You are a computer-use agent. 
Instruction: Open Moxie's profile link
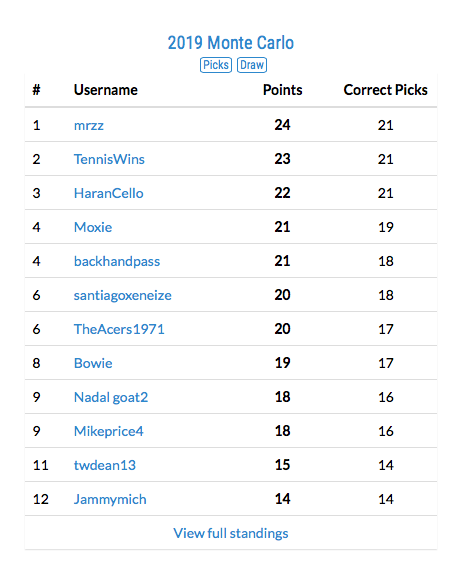click(x=93, y=227)
